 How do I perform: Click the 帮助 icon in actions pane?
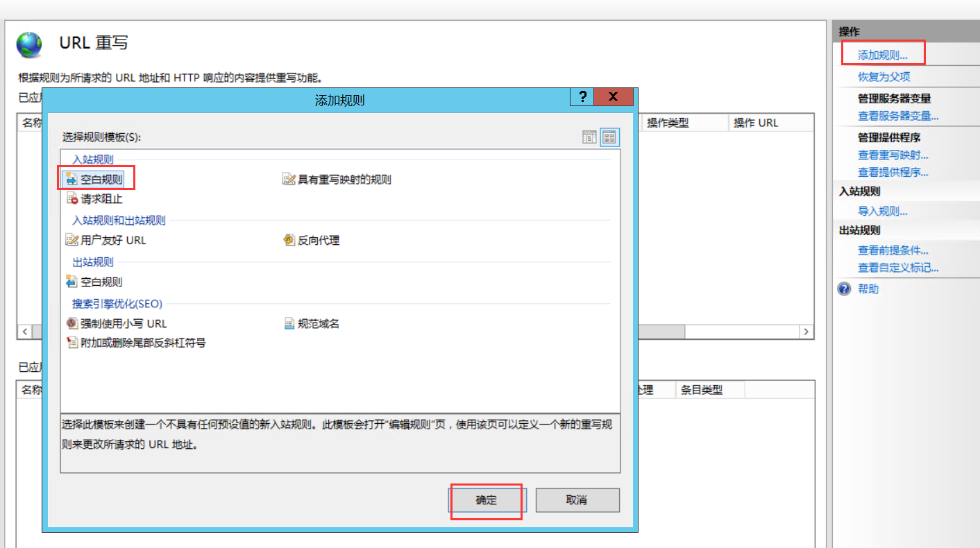(x=844, y=289)
